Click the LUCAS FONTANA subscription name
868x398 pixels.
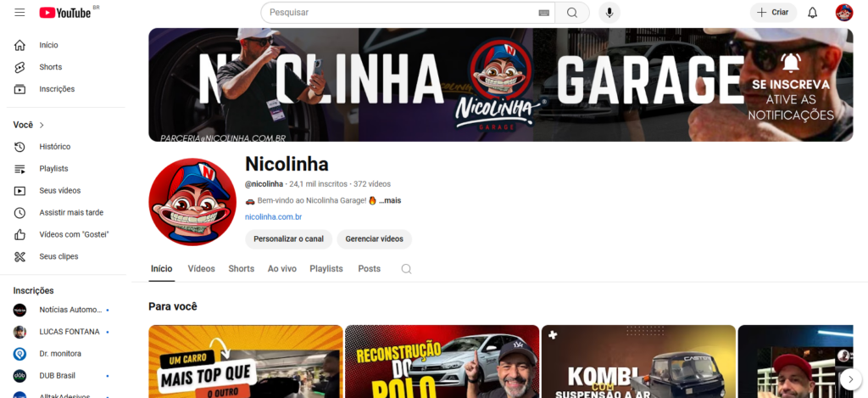pyautogui.click(x=70, y=332)
